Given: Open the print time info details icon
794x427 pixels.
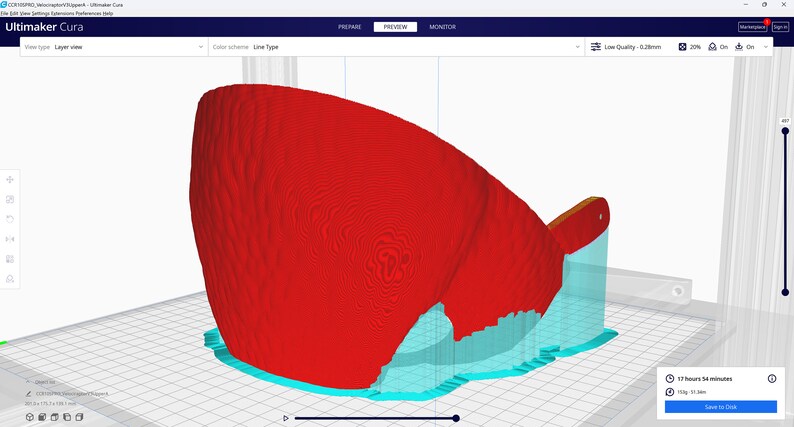Looking at the screenshot, I should tap(772, 378).
